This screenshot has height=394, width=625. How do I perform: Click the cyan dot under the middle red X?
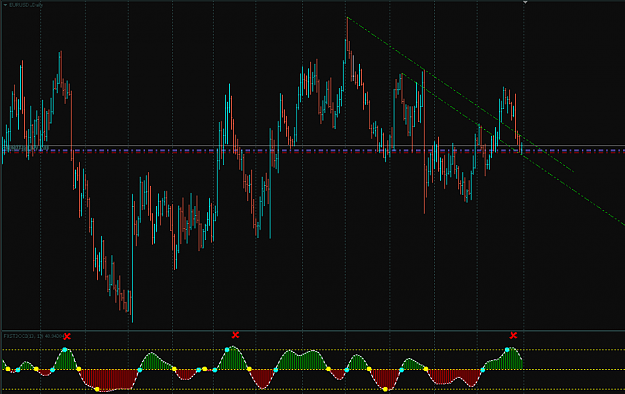[x=227, y=350]
